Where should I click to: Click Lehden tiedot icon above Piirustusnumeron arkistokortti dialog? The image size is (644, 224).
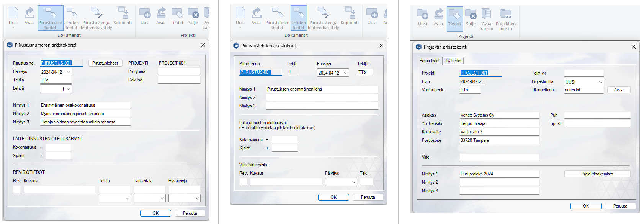click(x=72, y=18)
